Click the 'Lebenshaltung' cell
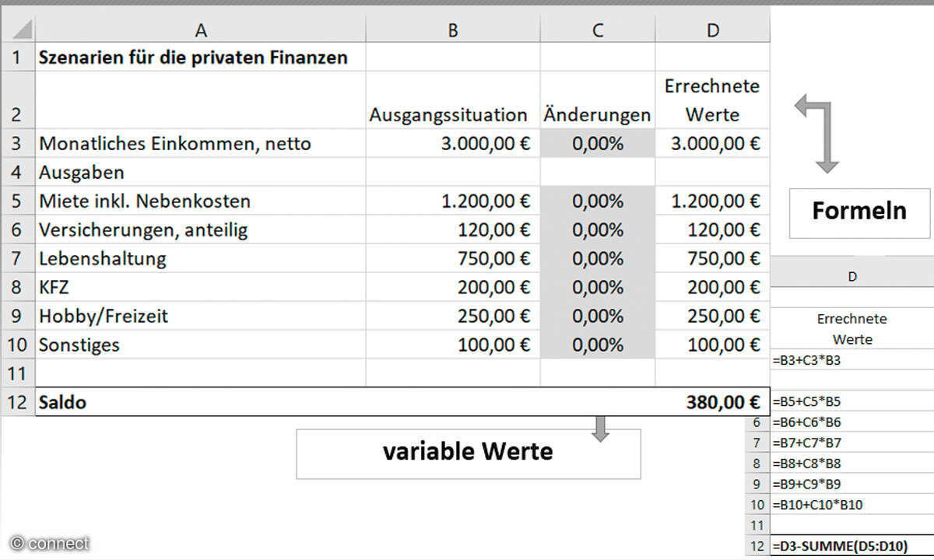 [x=201, y=258]
